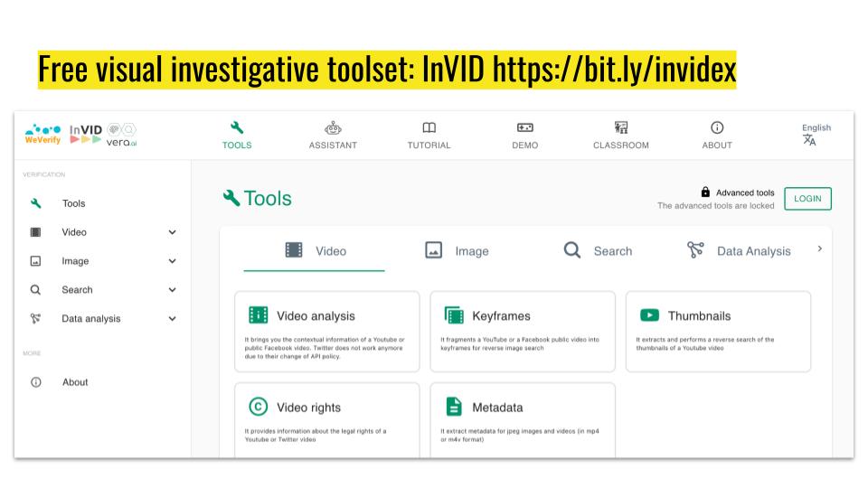Open the Assistant robot icon
The height and width of the screenshot is (488, 868).
[x=333, y=128]
